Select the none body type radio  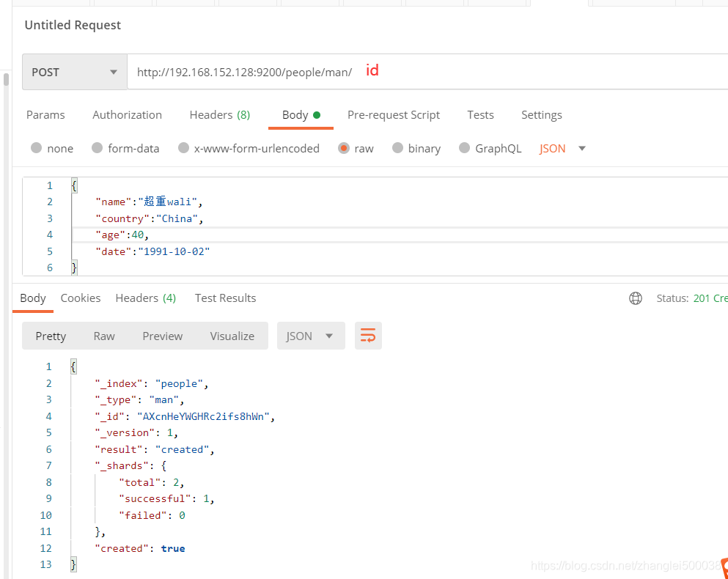(x=36, y=147)
